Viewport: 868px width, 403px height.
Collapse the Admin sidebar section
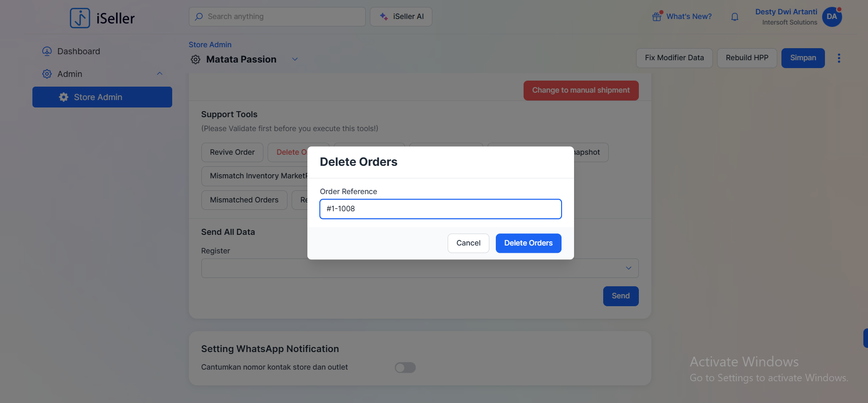(x=160, y=74)
